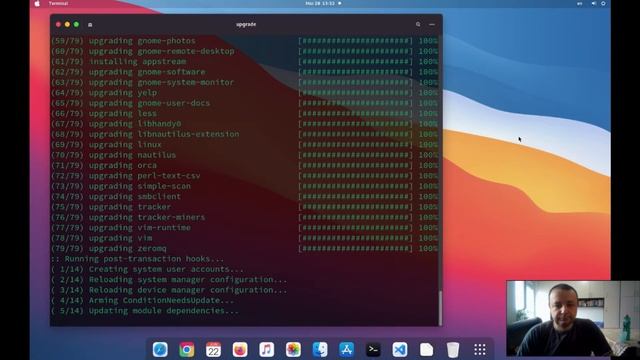Launch Chrome from the dock
The height and width of the screenshot is (360, 640).
pyautogui.click(x=187, y=350)
